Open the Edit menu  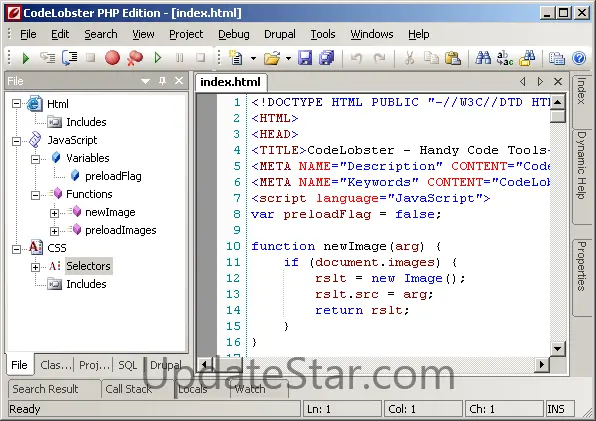point(60,34)
